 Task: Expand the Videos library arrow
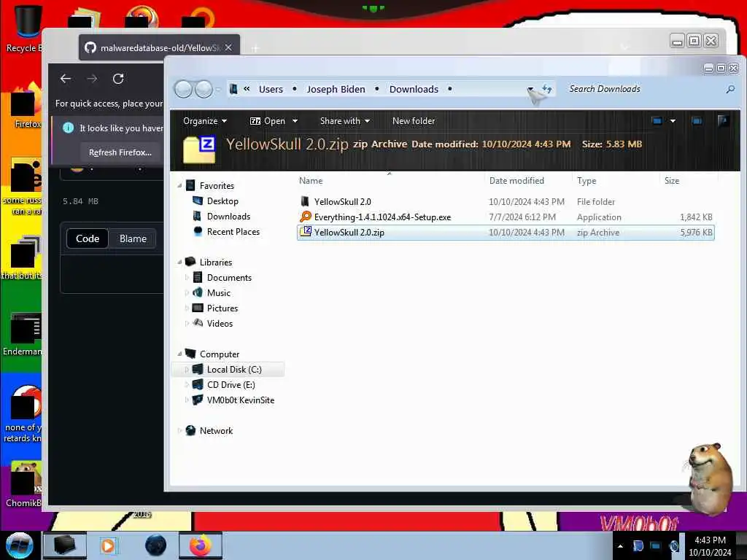tap(186, 323)
